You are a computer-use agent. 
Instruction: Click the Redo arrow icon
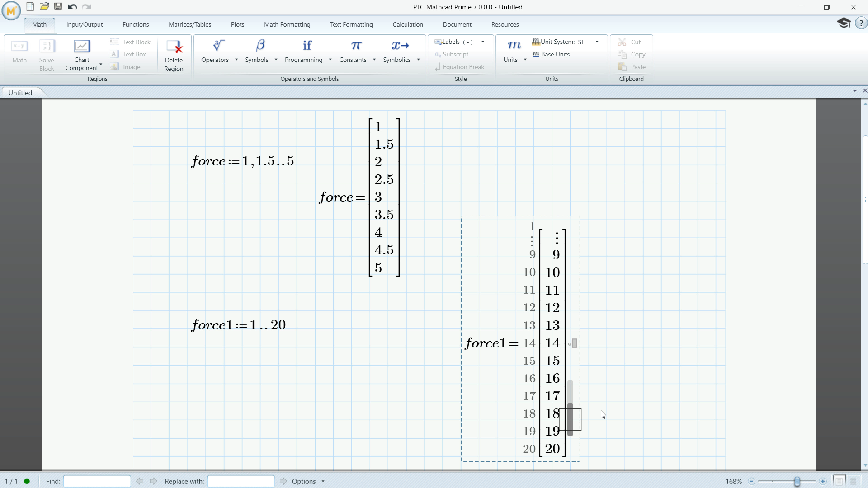86,7
